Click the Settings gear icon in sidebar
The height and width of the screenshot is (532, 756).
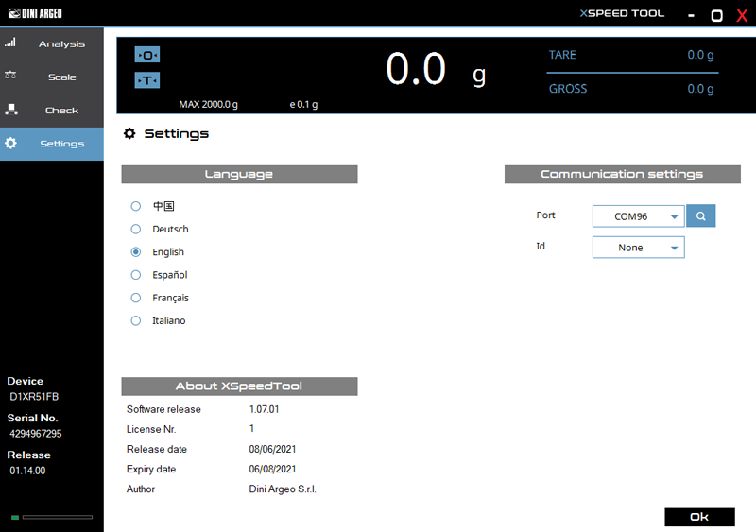[10, 144]
